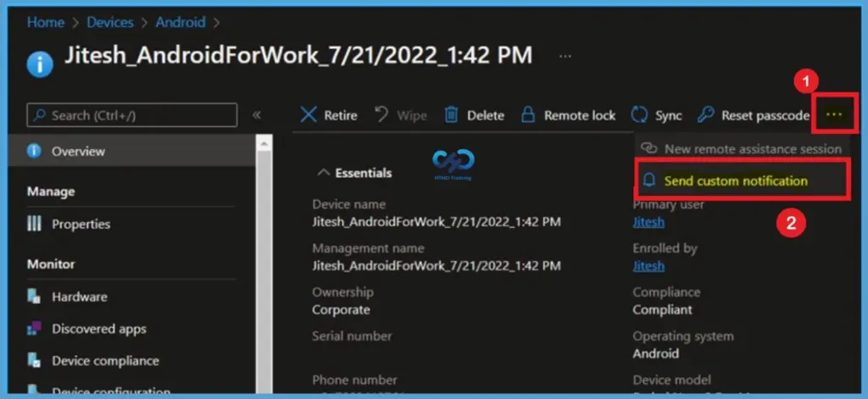Click the Delete button label
Image resolution: width=868 pixels, height=399 pixels.
pos(486,115)
